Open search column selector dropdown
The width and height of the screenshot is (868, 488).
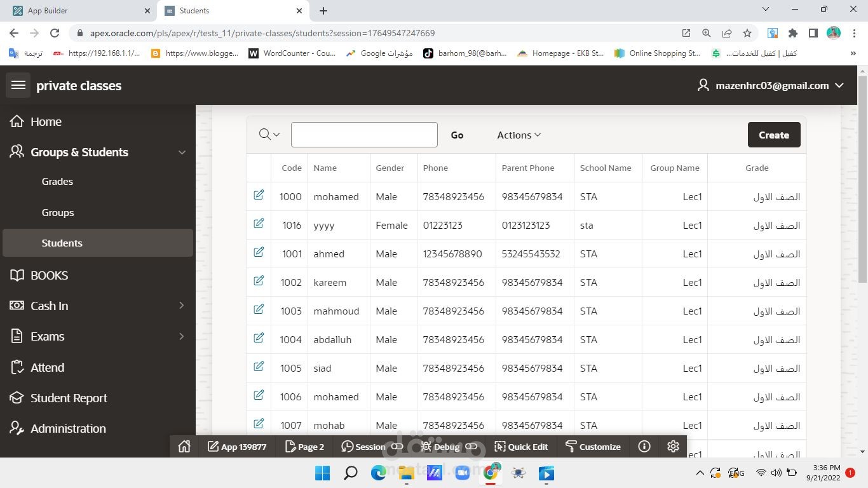pos(269,135)
